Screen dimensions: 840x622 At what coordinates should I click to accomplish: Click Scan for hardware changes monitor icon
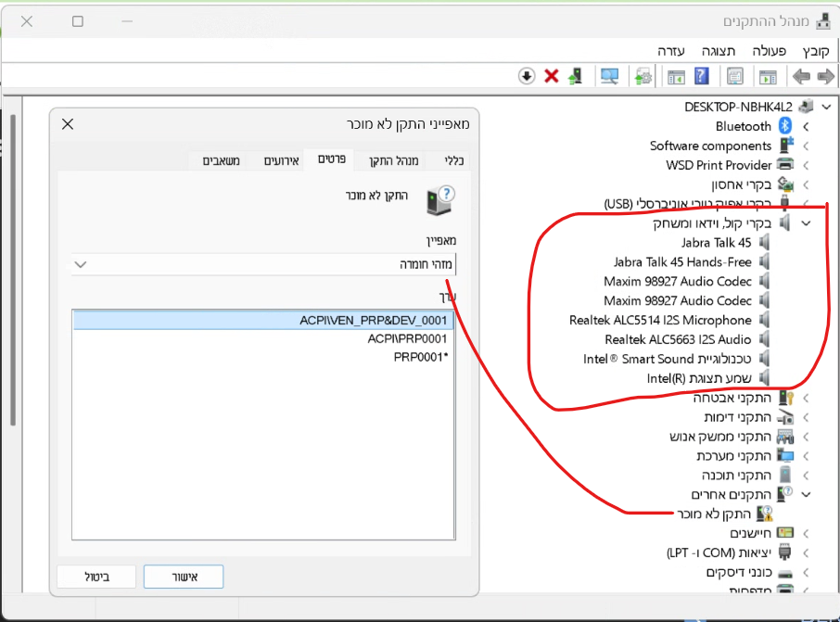[x=609, y=76]
